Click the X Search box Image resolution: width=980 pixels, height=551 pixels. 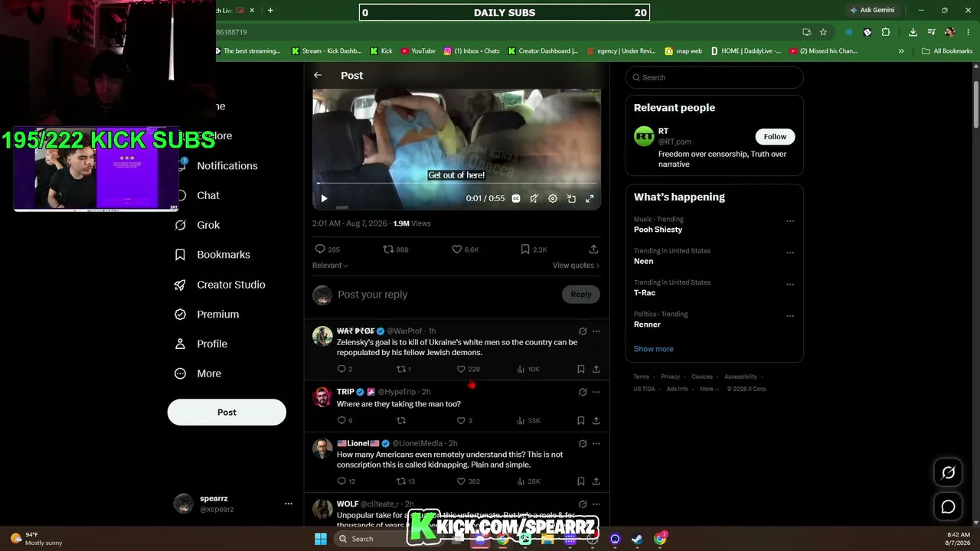[x=714, y=77]
